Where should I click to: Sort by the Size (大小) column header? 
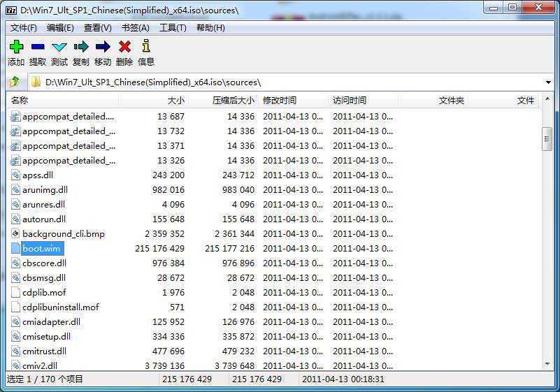click(175, 101)
